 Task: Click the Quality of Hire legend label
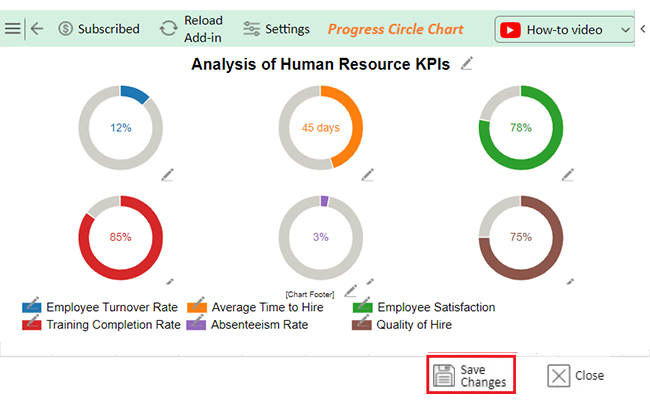point(414,325)
